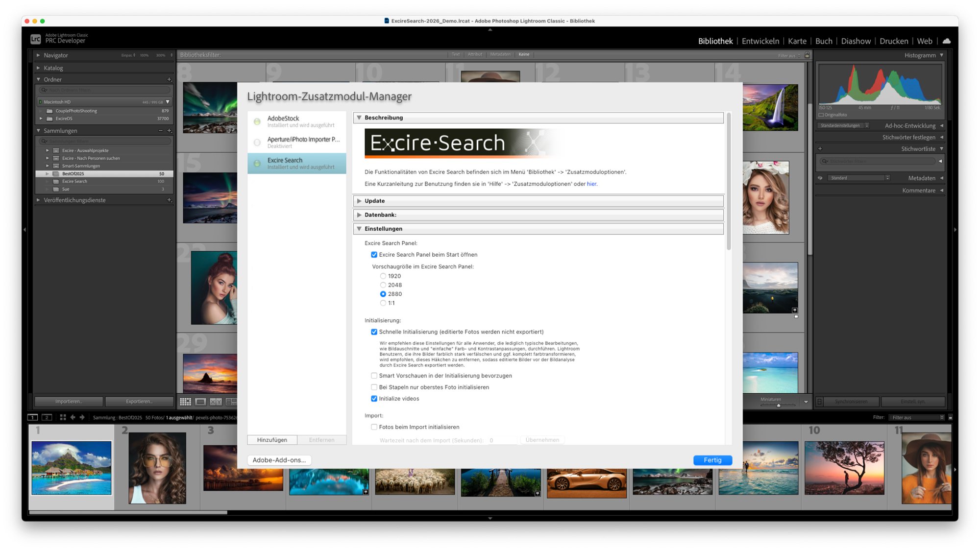
Task: Toggle Schnelle Initialisierung checkbox
Action: click(374, 332)
